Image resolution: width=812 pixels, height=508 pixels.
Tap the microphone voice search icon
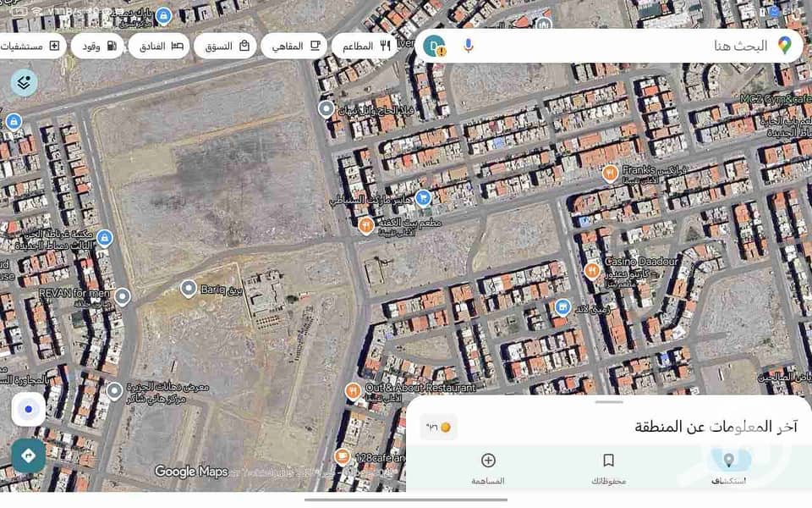pyautogui.click(x=468, y=46)
